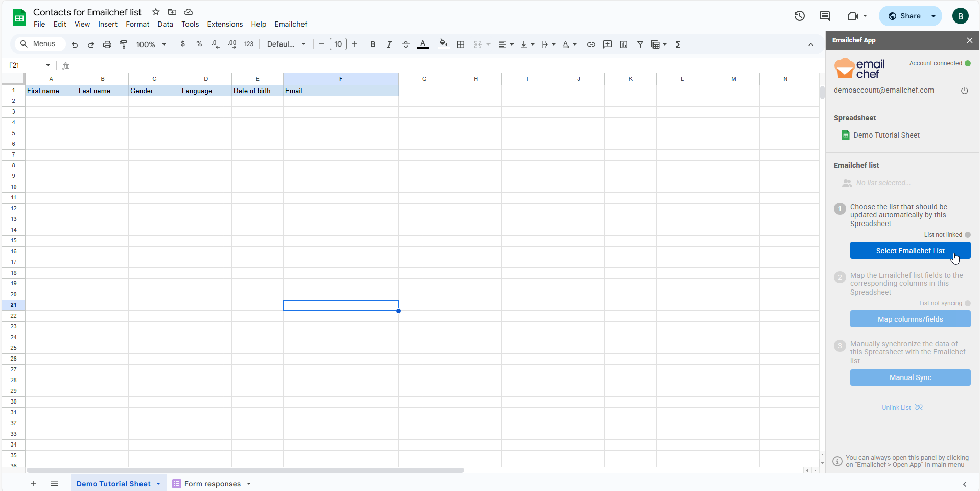Image resolution: width=980 pixels, height=491 pixels.
Task: Open the Data menu
Action: point(165,24)
